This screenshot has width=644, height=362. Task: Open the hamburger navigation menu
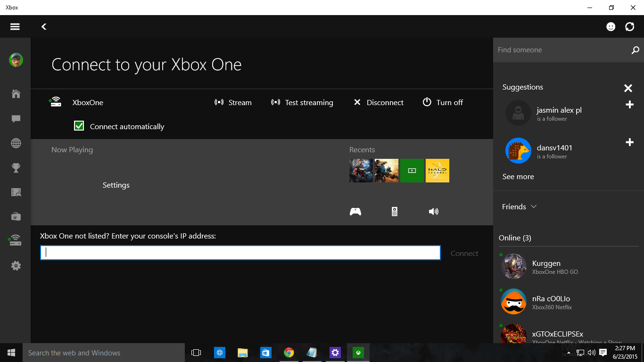pos(15,27)
